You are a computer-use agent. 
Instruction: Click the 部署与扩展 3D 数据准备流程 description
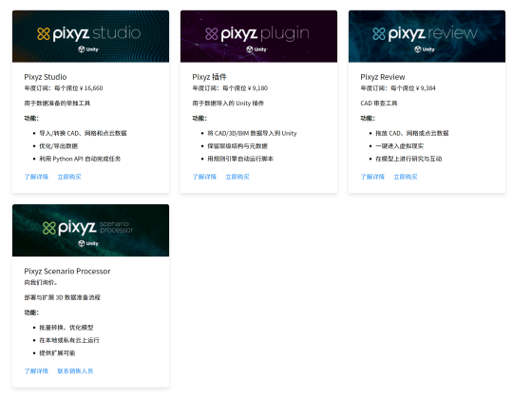click(62, 297)
